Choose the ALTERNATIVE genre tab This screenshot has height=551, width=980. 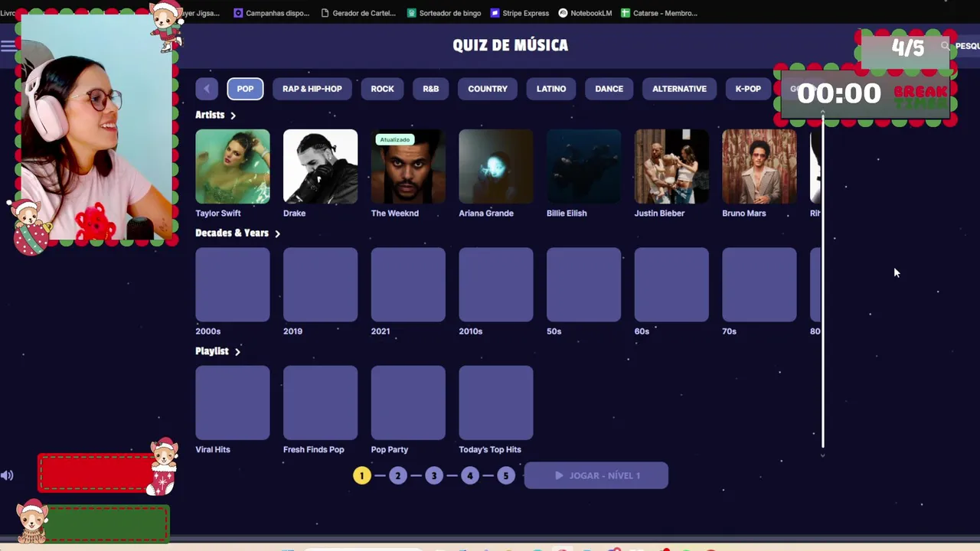click(679, 89)
